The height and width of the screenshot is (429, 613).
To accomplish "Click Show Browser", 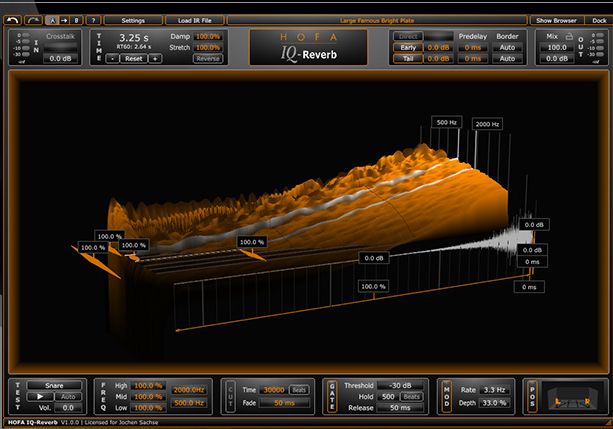I will tap(556, 20).
